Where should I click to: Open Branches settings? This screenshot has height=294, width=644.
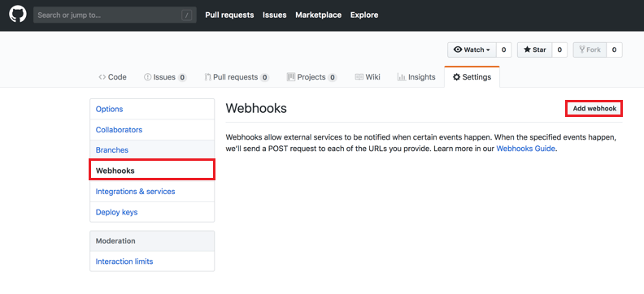click(152, 150)
